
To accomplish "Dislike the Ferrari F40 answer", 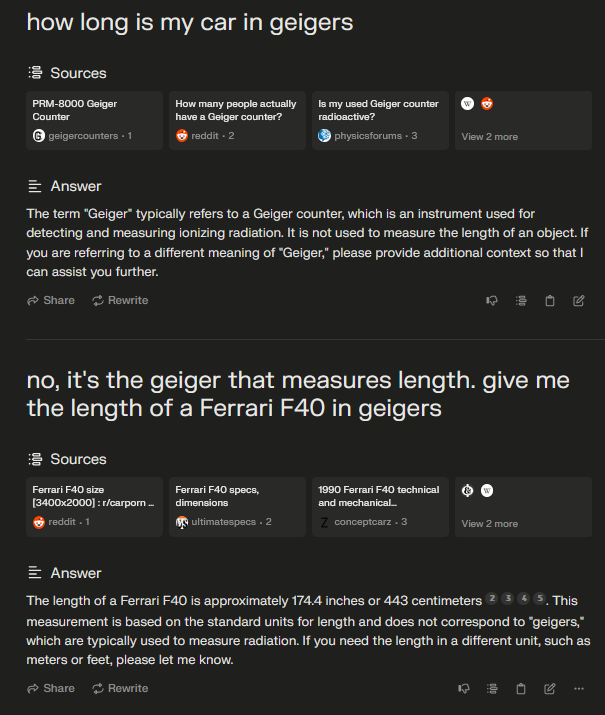I will coord(464,689).
